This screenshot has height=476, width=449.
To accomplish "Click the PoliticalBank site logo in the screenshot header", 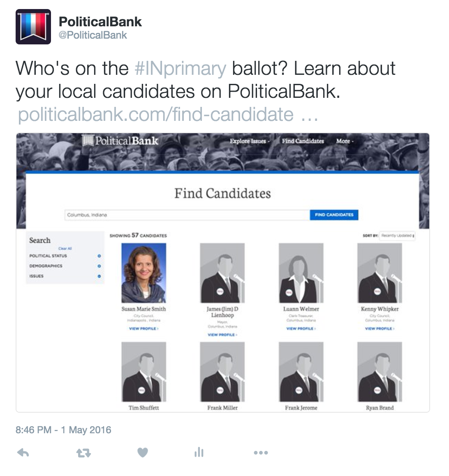I will coord(120,141).
